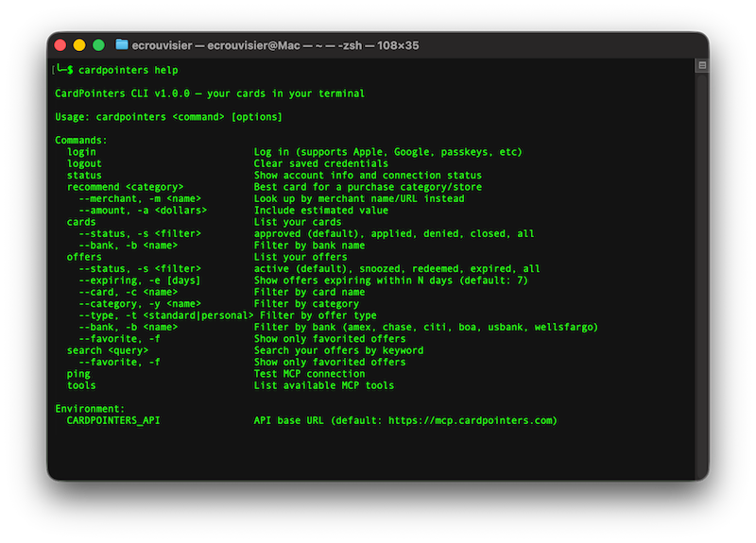Zoom the terminal with green button
The width and height of the screenshot is (756, 543).
click(99, 45)
